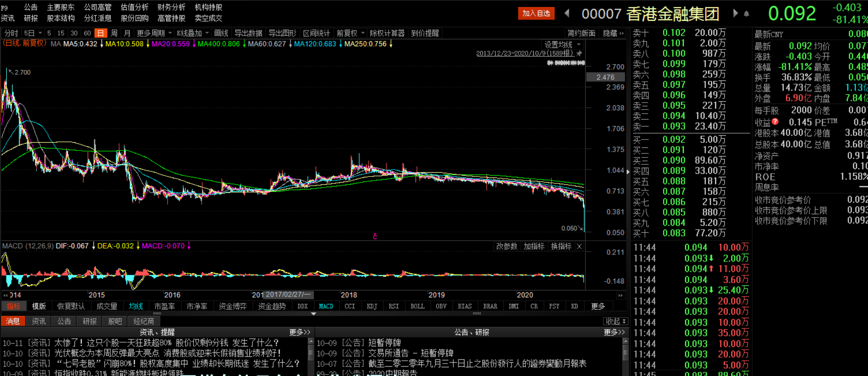Open 机构持股 in the top menu
The height and width of the screenshot is (376, 868).
pyautogui.click(x=209, y=7)
